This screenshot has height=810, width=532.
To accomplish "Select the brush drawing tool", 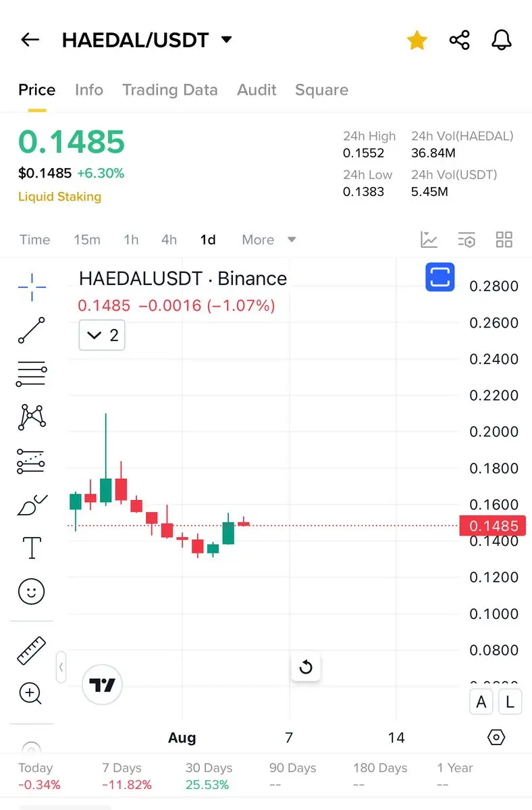I will point(32,504).
